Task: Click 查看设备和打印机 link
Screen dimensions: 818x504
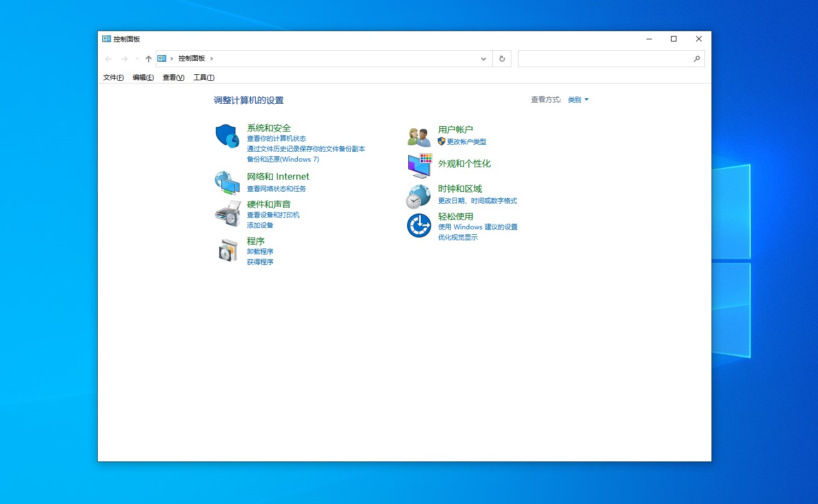Action: coord(273,215)
